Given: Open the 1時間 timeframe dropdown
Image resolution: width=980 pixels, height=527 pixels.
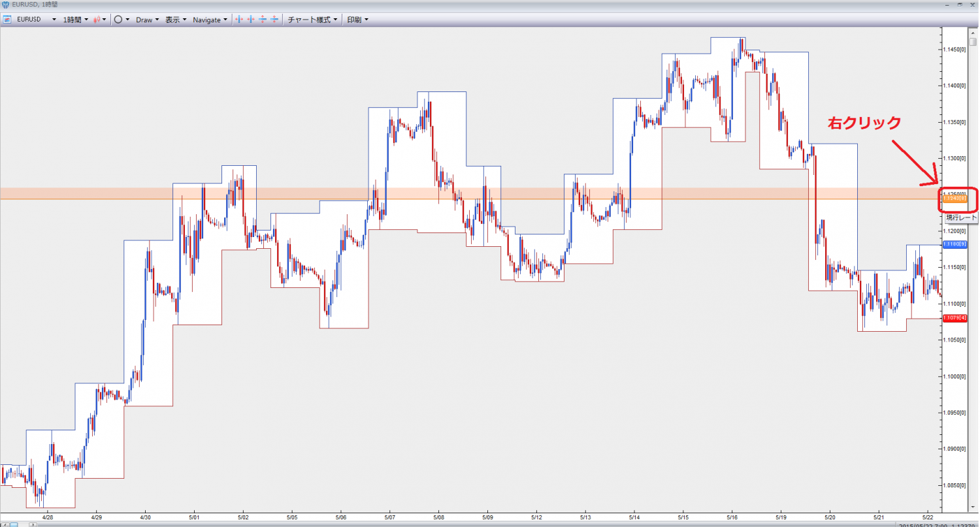Looking at the screenshot, I should click(76, 20).
